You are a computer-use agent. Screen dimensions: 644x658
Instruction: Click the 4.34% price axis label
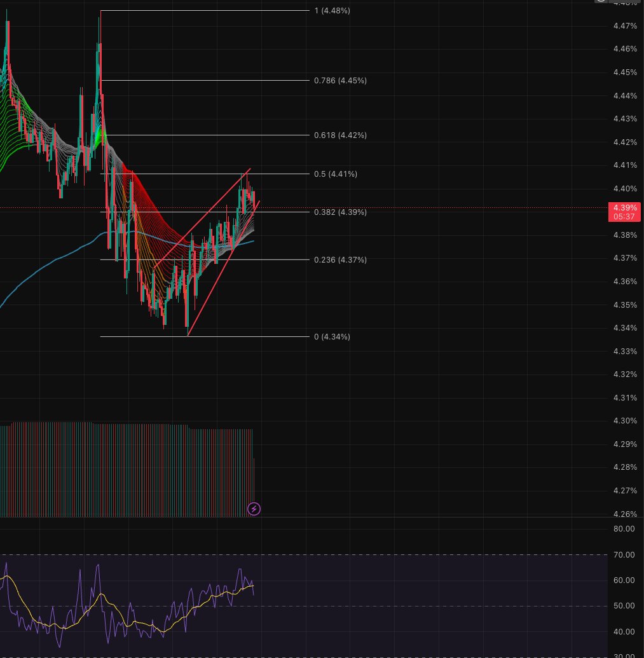click(x=625, y=328)
